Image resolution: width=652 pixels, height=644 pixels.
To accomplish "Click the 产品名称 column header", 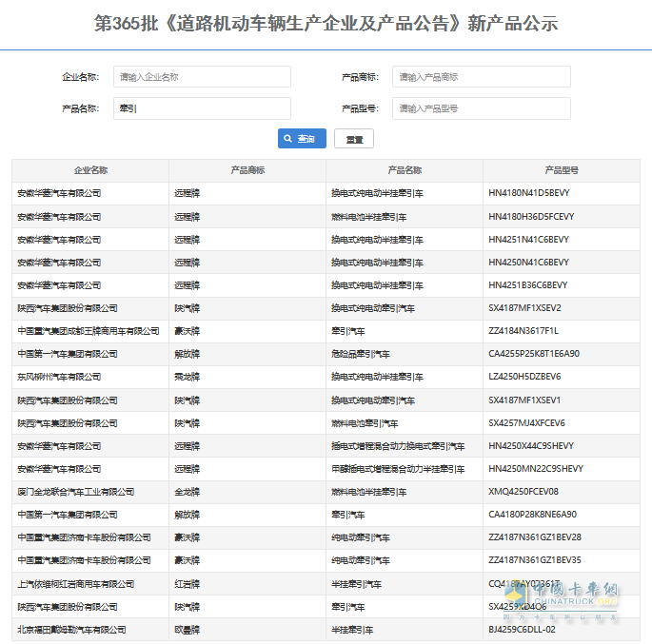I will pyautogui.click(x=405, y=170).
